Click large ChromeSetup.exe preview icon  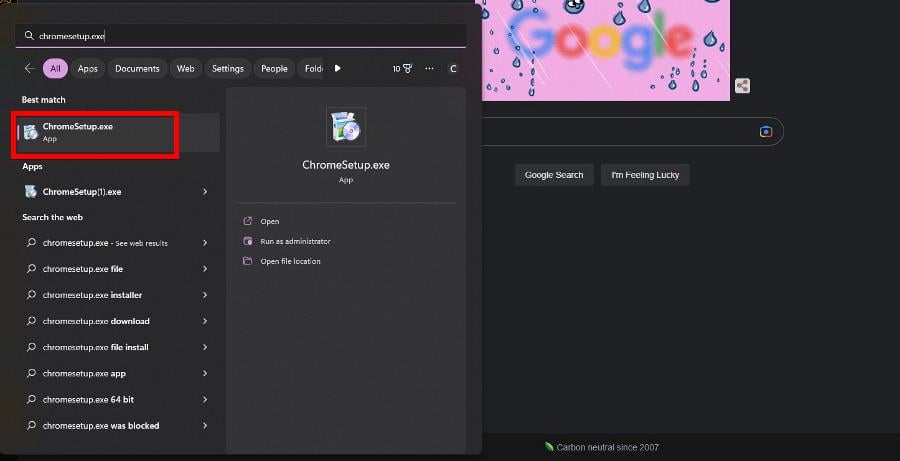click(x=346, y=126)
